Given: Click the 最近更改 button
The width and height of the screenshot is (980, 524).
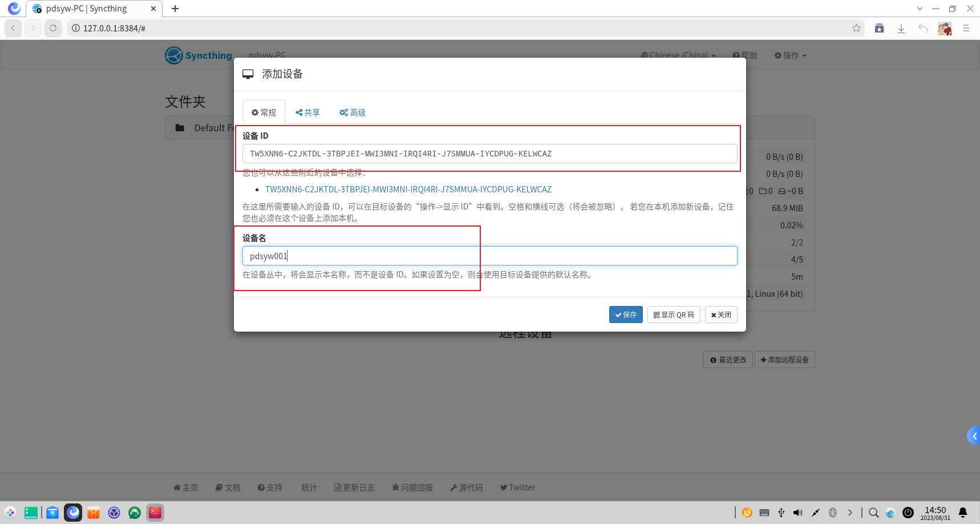Looking at the screenshot, I should click(x=728, y=360).
